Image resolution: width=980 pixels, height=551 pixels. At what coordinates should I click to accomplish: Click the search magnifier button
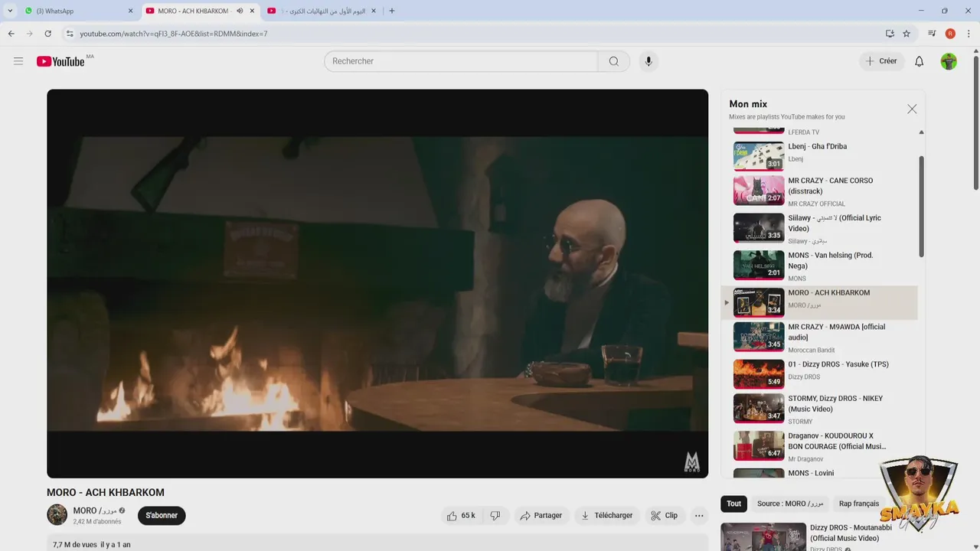coord(614,61)
